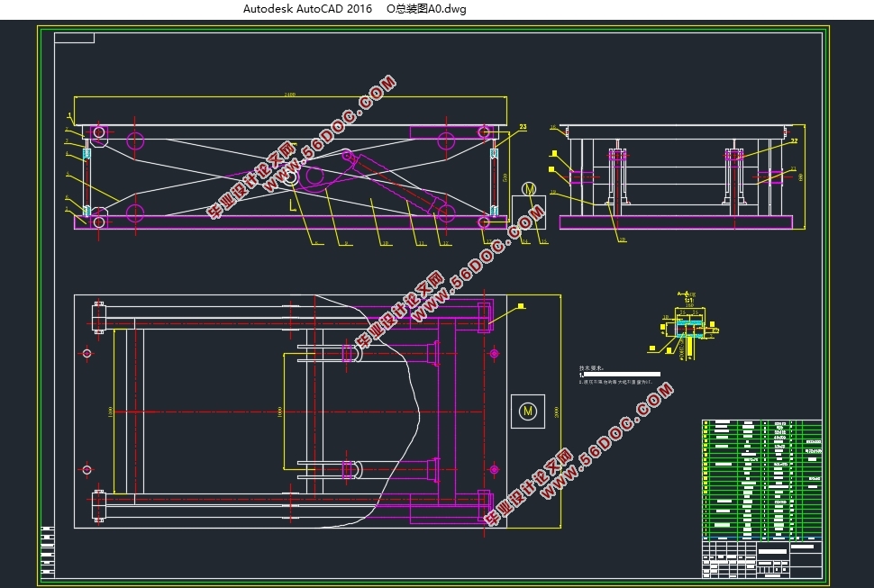The image size is (874, 588).
Task: Select the magenta bottom base beam in side view
Action: (x=288, y=222)
